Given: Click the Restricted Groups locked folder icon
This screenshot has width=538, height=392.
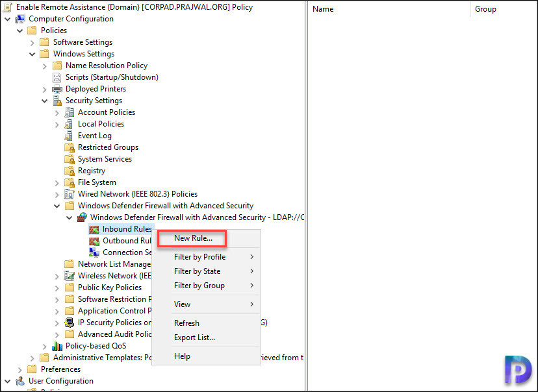Looking at the screenshot, I should coord(70,147).
